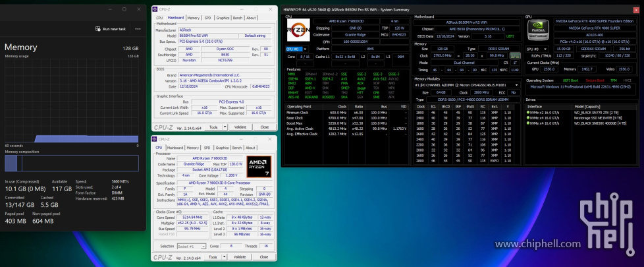Screen dimensions: 644x267
Task: Click Tools button in lower CPU-Z window
Action: click(213, 256)
